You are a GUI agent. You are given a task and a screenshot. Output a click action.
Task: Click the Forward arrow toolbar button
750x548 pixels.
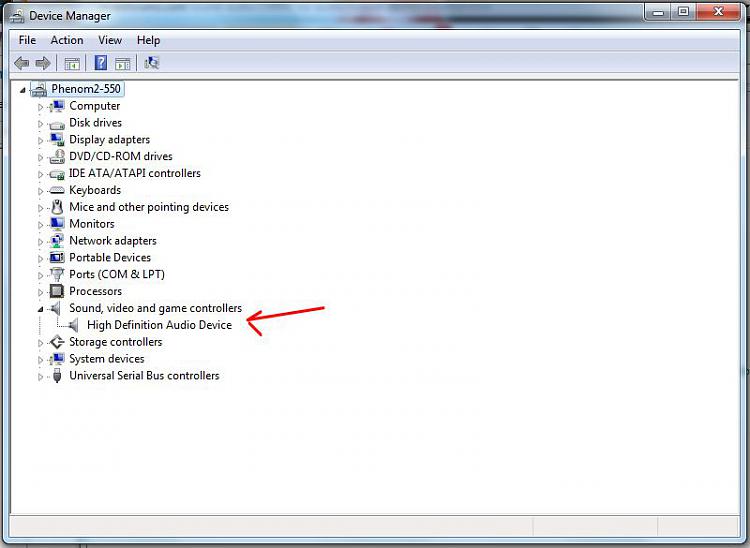pos(43,63)
